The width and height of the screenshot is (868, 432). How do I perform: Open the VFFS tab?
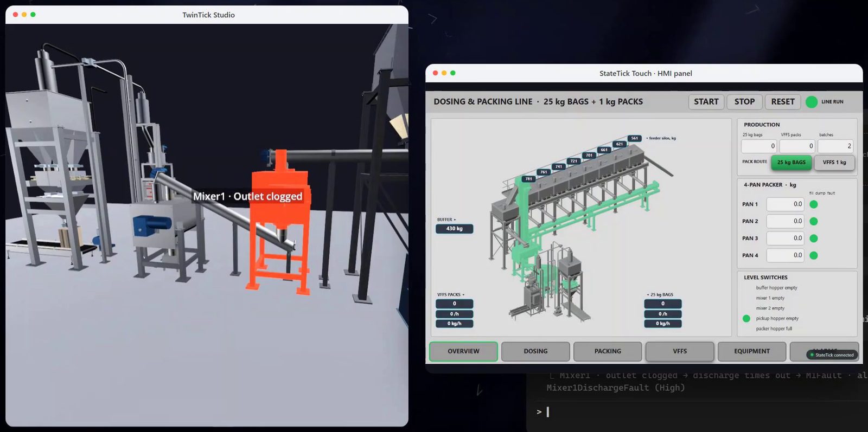click(680, 351)
